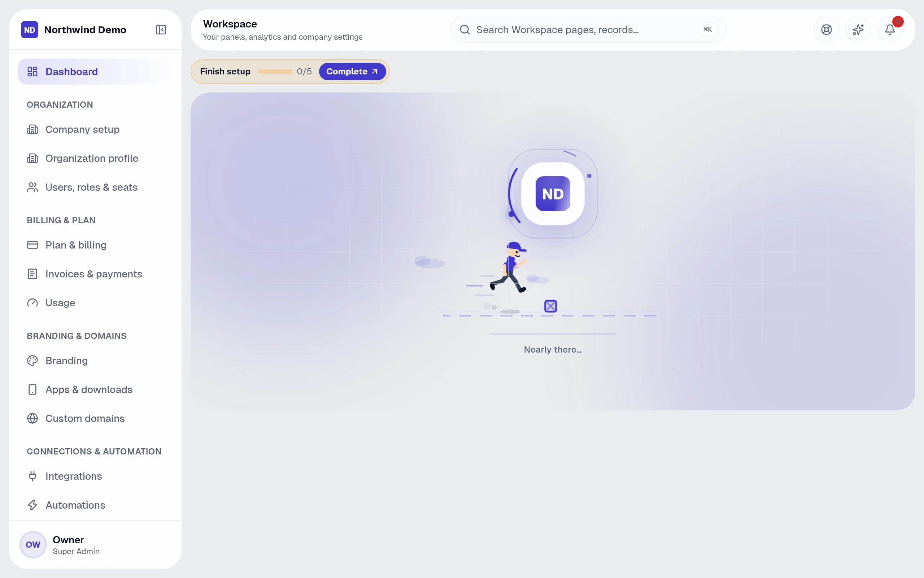Click the ND tile in the loading animation
This screenshot has height=578, width=924.
click(553, 194)
